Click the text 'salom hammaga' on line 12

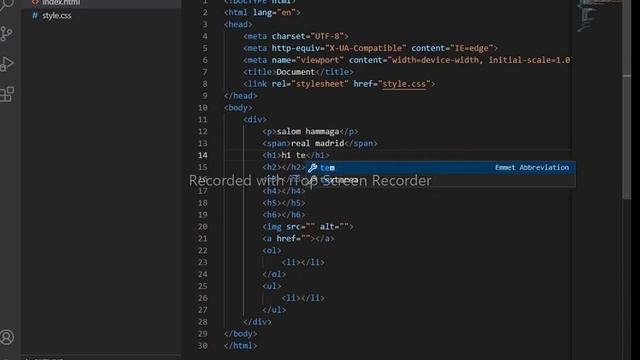tap(308, 131)
